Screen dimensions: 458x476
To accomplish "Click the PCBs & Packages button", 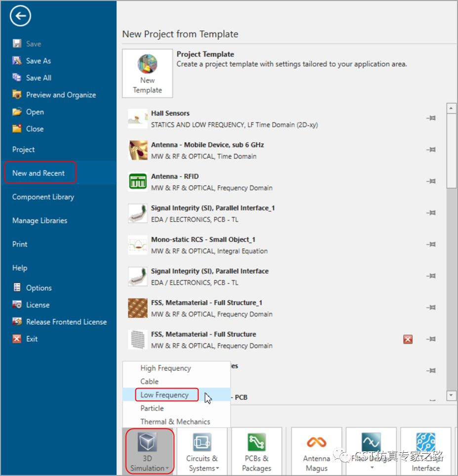I will 256,451.
